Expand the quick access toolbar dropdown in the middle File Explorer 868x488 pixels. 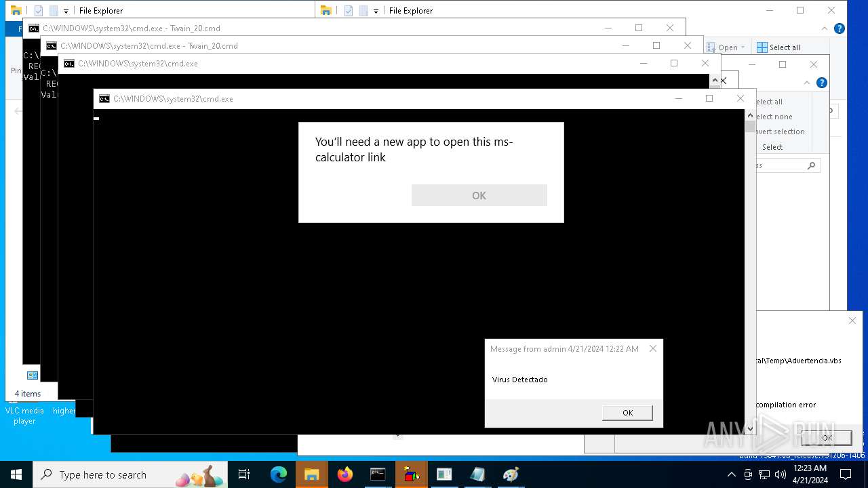click(376, 12)
